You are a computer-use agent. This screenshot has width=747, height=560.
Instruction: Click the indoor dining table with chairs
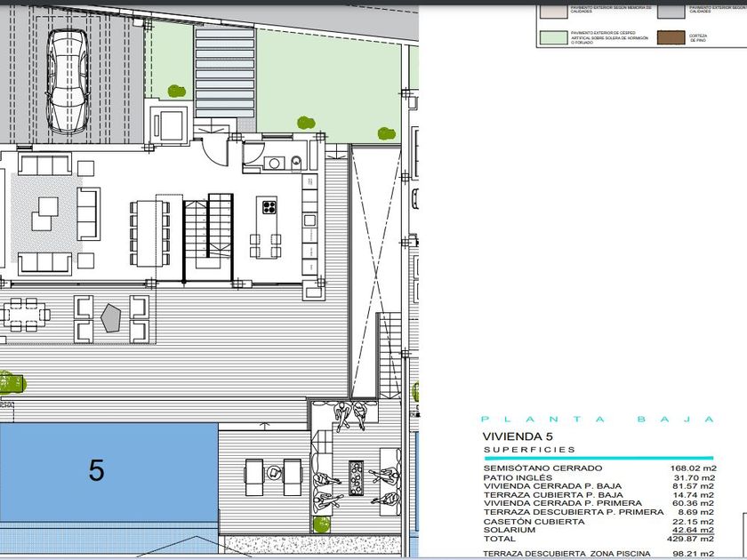point(149,231)
